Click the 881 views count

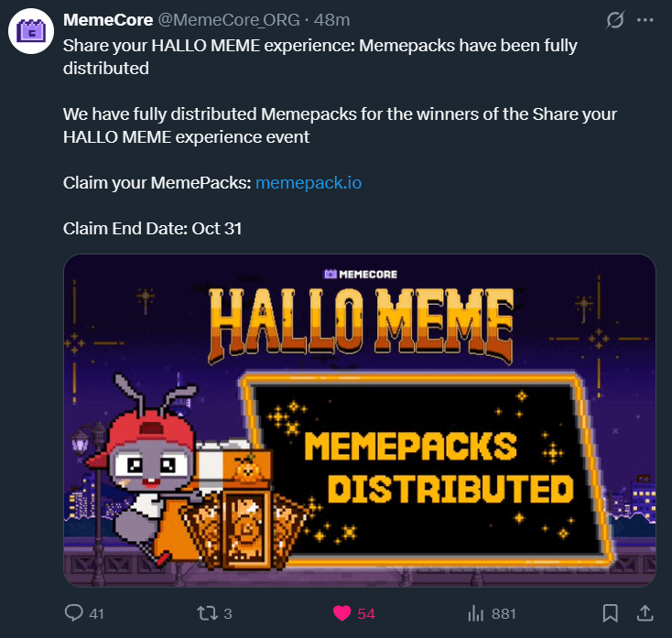(504, 614)
